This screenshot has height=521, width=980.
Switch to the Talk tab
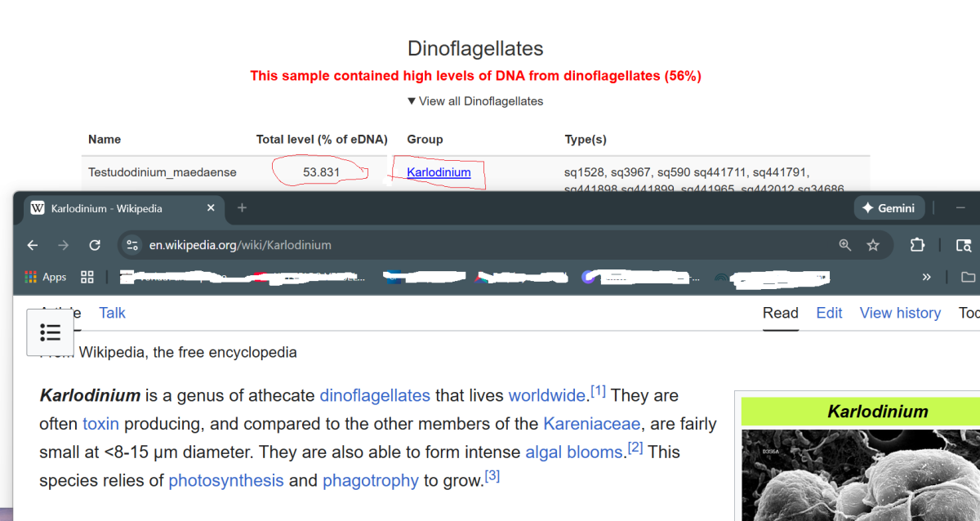pos(112,313)
